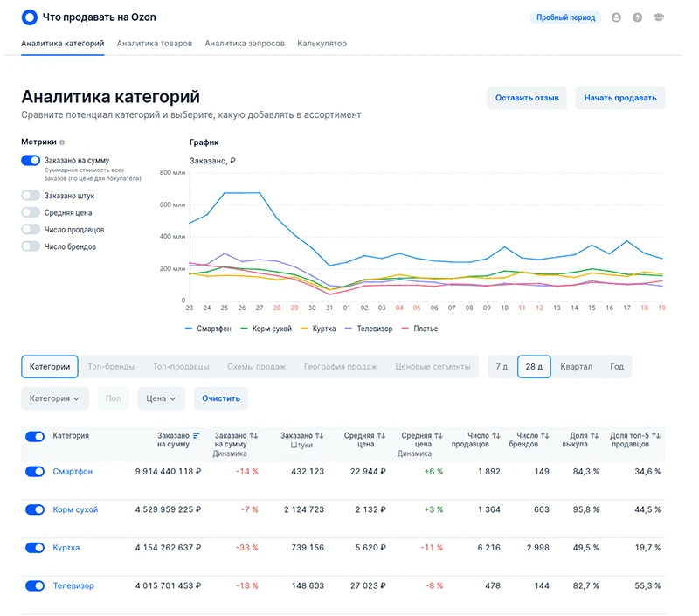Click Корм сухой legend green color marker
The width and height of the screenshot is (699, 616).
tap(244, 329)
